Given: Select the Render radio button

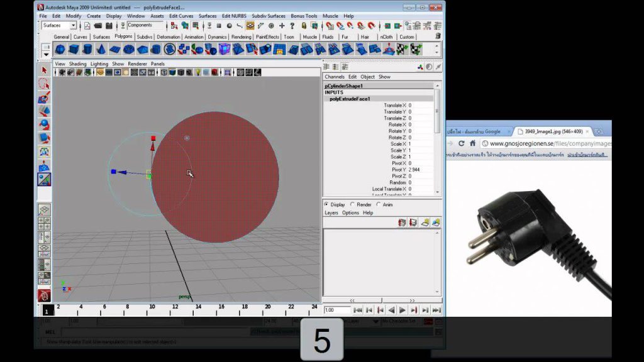Looking at the screenshot, I should click(352, 204).
